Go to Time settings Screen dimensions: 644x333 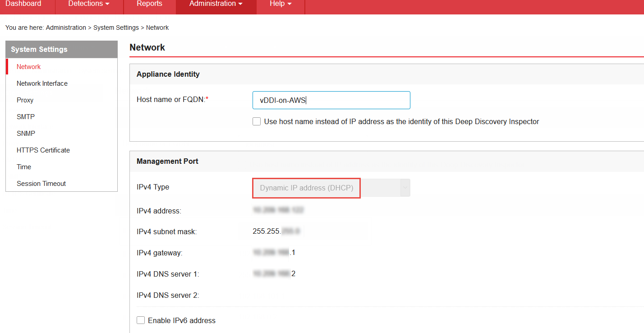coord(24,167)
